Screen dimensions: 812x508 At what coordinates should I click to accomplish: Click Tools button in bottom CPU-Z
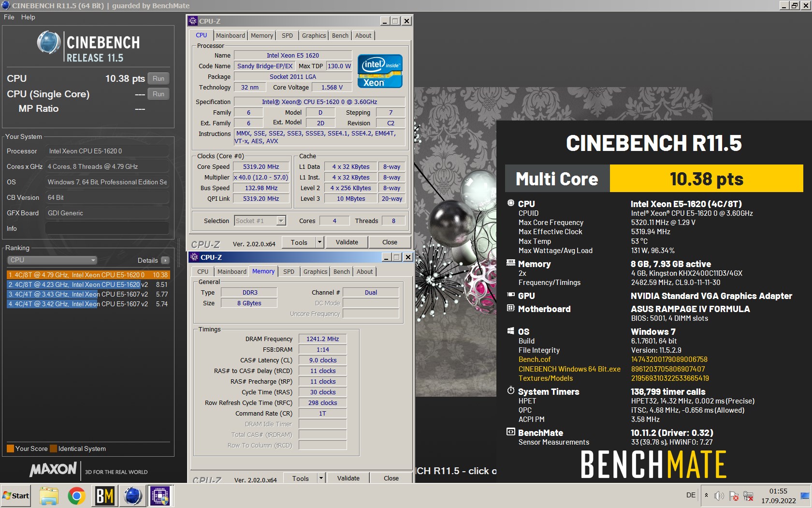pos(301,478)
